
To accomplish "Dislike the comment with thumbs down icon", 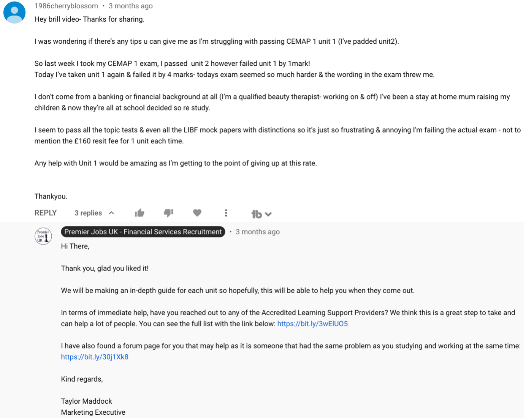I will [168, 213].
